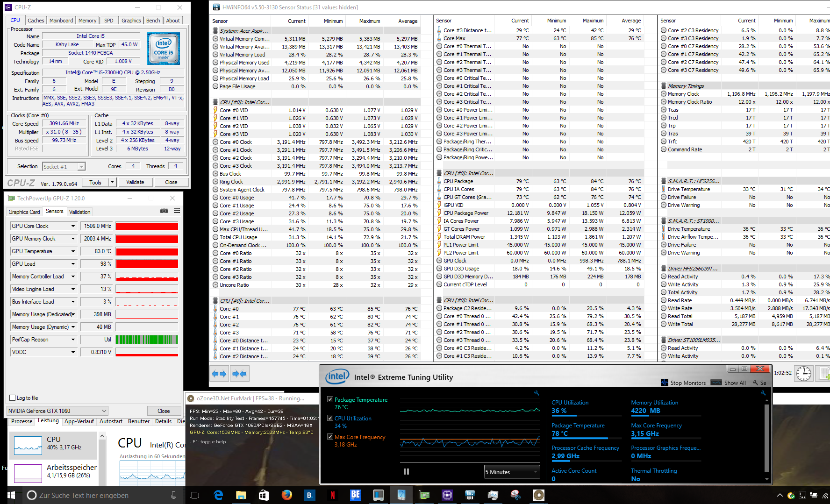Click HWiNFO collapse columns arrows icon

point(239,374)
